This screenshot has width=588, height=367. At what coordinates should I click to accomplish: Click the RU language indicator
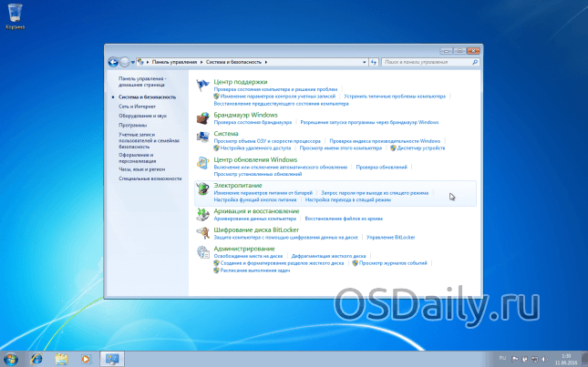502,359
